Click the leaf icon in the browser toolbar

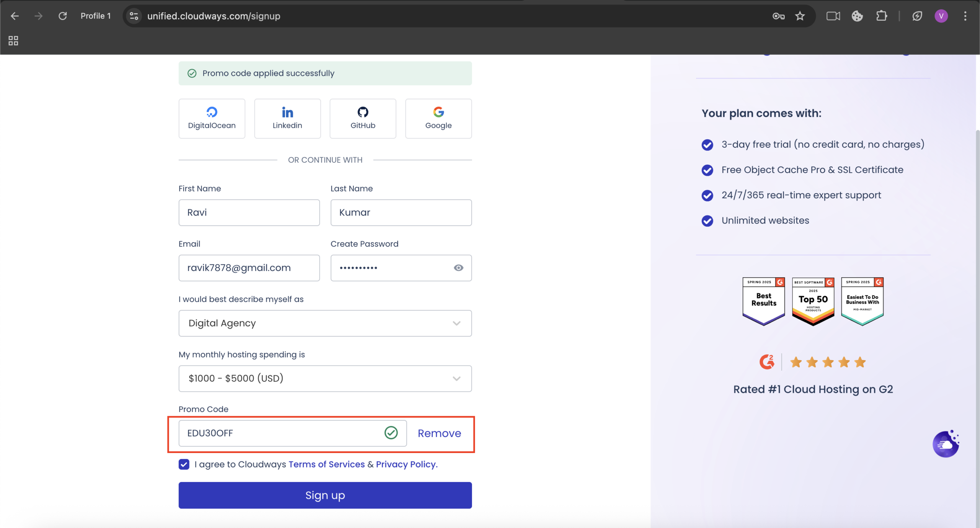pos(917,16)
